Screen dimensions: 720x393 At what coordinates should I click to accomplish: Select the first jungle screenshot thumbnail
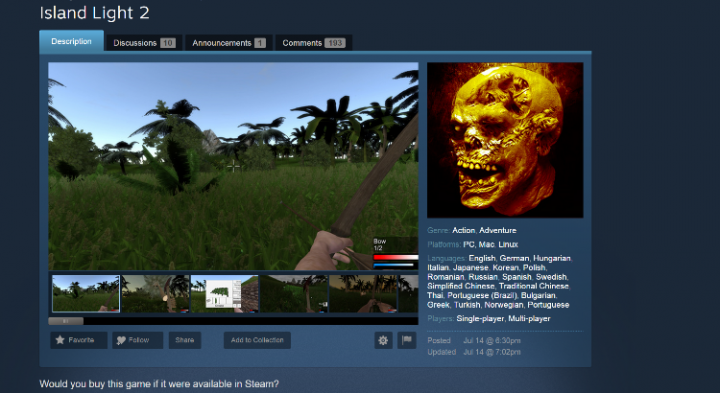click(86, 294)
